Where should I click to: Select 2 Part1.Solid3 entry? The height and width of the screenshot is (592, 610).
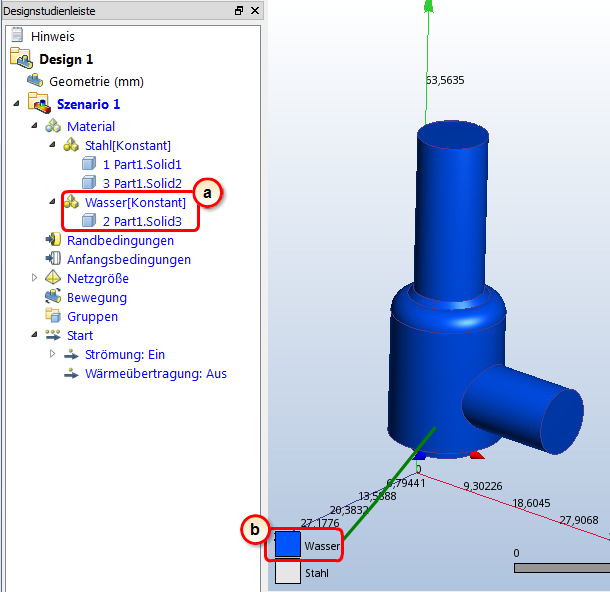click(142, 221)
